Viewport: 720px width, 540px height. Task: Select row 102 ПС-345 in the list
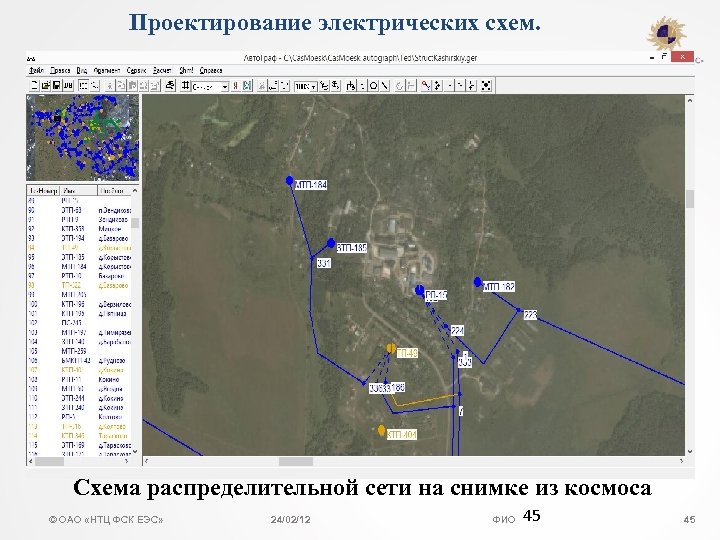pyautogui.click(x=79, y=323)
